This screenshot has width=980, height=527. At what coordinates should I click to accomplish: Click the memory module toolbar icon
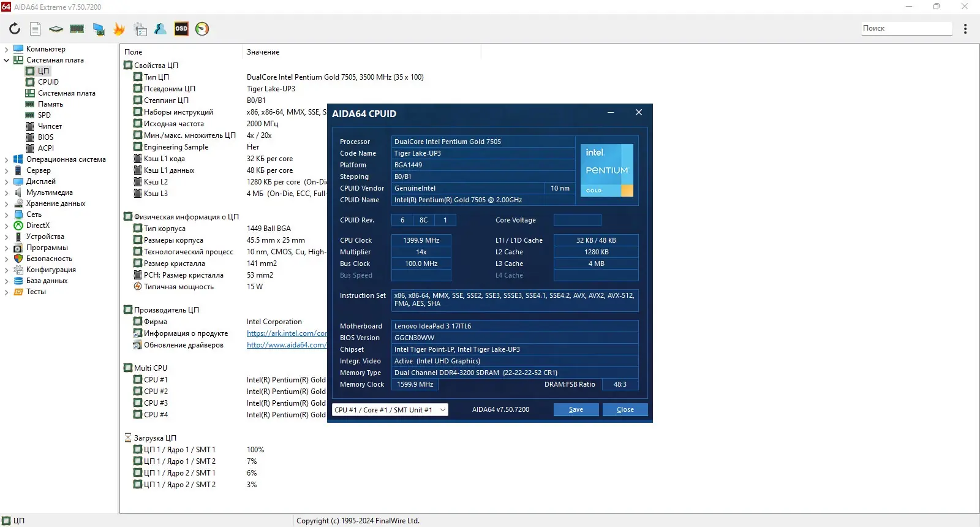click(77, 29)
